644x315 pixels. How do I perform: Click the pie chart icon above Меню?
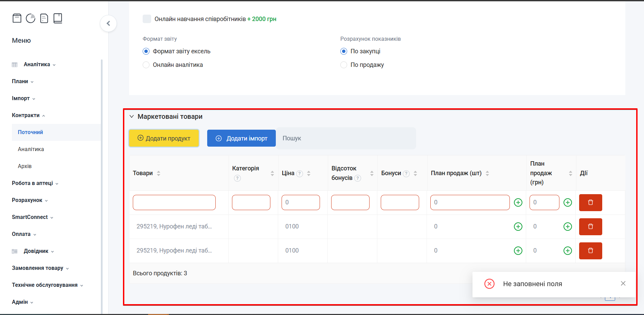click(31, 18)
